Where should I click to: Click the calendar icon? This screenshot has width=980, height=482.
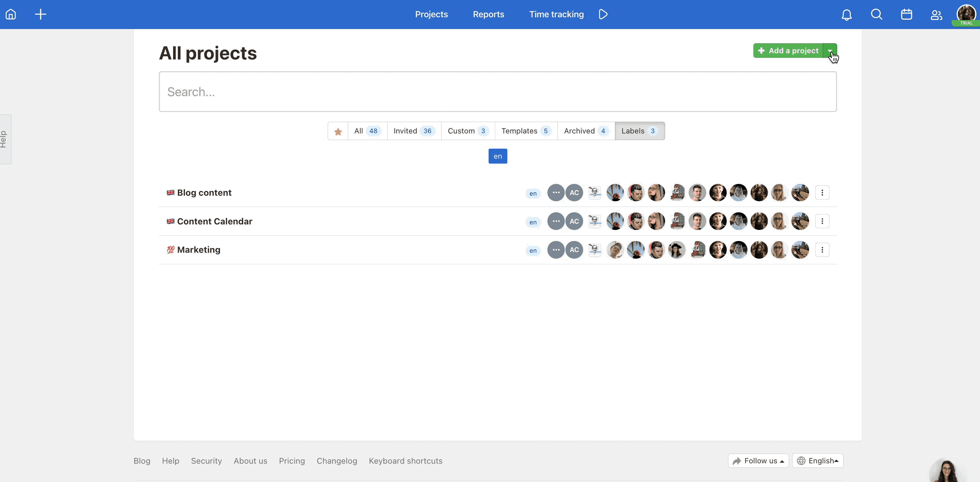pyautogui.click(x=906, y=14)
